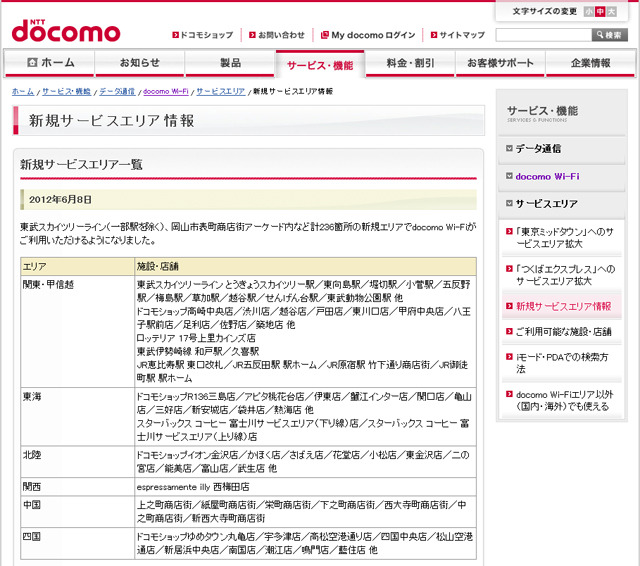This screenshot has width=640, height=566.
Task: Click the red arrow icon beside ドコモショップ
Action: tap(176, 35)
